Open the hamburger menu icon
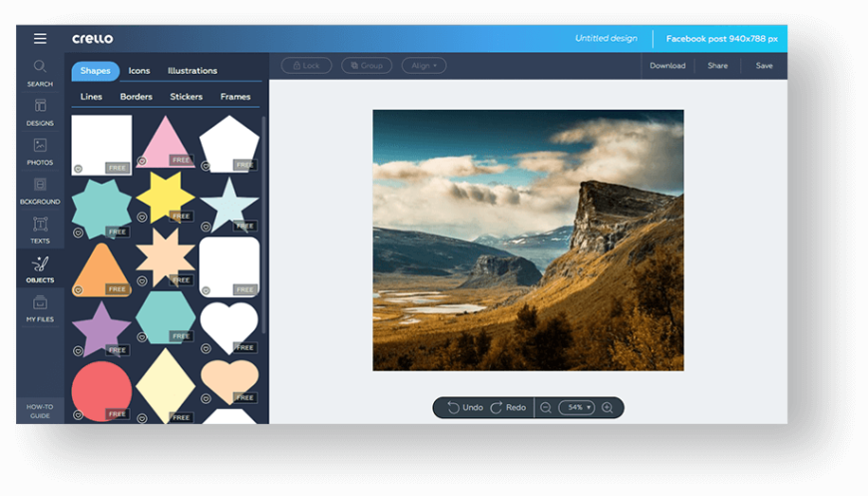 40,39
